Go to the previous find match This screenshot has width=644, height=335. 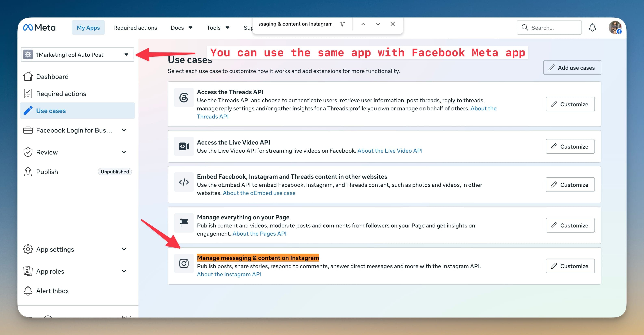(x=363, y=24)
